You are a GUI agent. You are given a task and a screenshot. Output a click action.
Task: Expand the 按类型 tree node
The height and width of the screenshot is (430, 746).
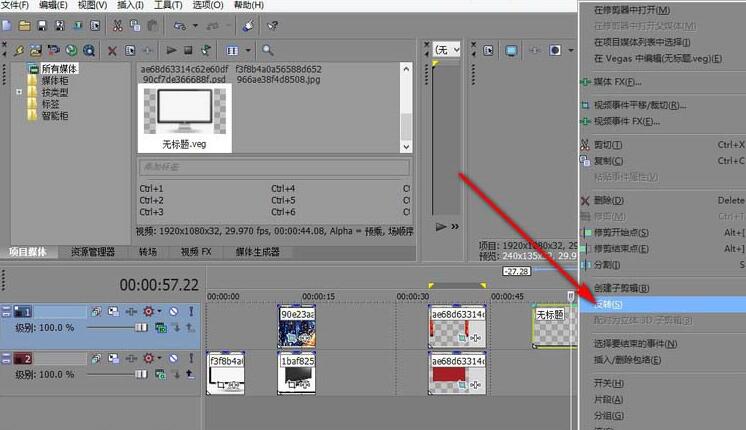point(19,92)
